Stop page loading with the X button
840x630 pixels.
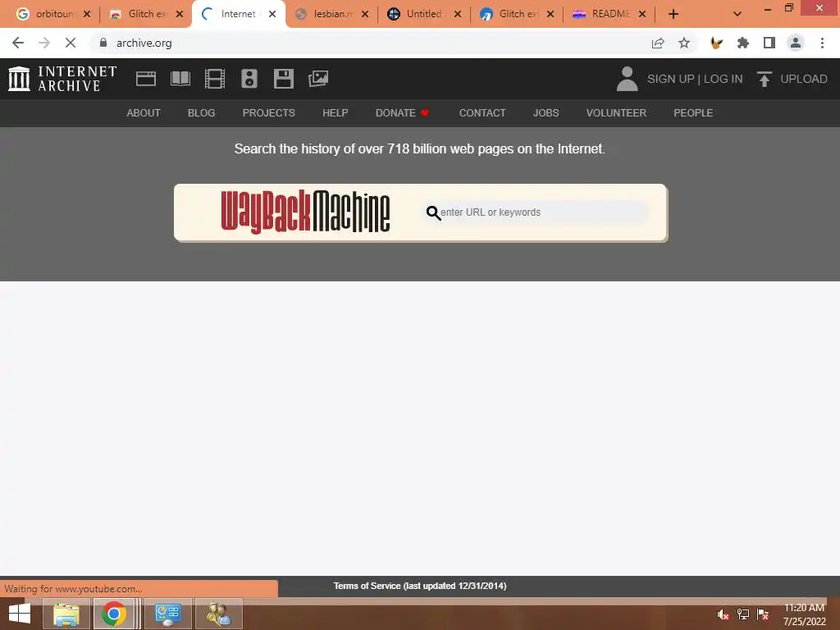point(71,43)
